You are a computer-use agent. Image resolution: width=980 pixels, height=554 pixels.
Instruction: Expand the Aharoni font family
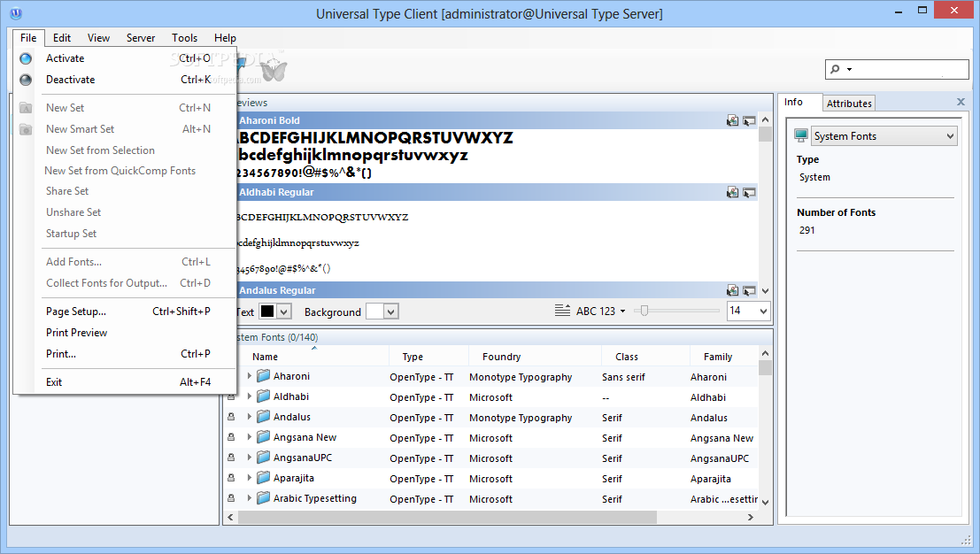tap(250, 376)
